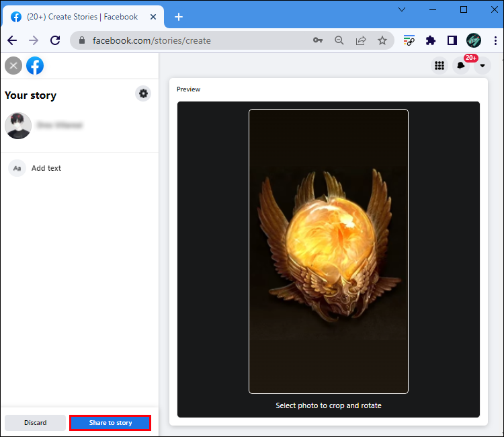The height and width of the screenshot is (437, 504).
Task: Toggle the browser side panel icon
Action: click(x=452, y=40)
